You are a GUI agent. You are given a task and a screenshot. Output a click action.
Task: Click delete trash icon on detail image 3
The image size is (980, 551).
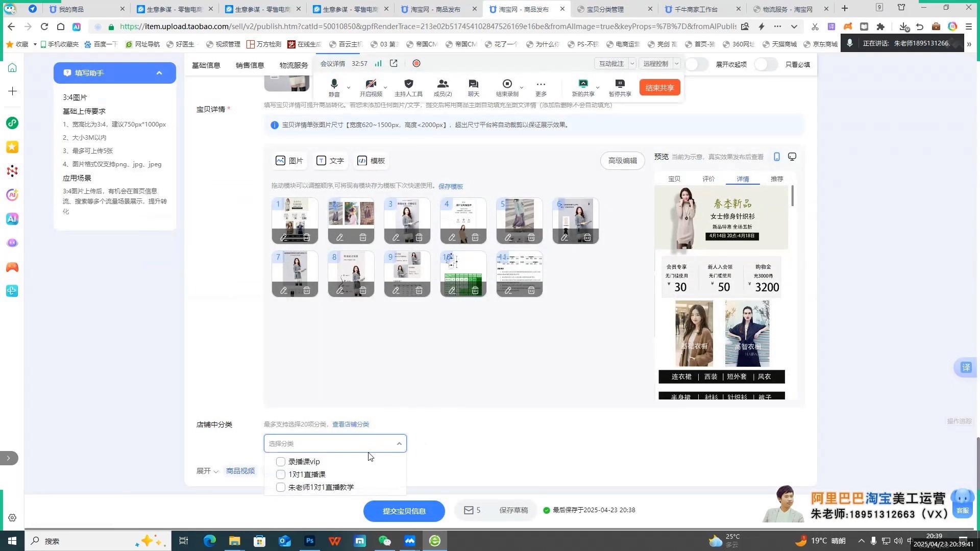pos(419,237)
